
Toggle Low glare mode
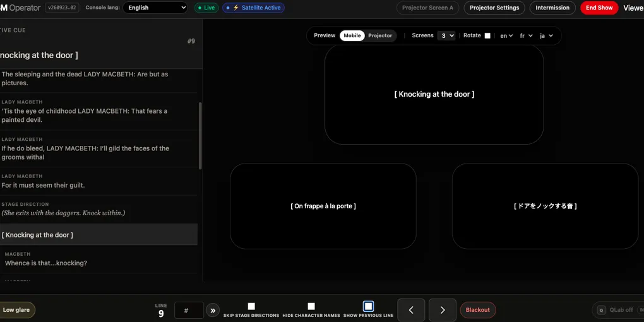(16, 310)
